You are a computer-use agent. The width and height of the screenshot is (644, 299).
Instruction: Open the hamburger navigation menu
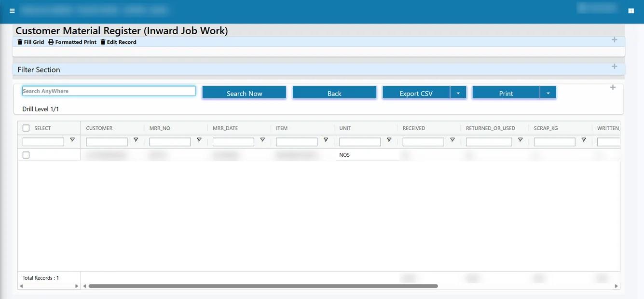point(12,11)
